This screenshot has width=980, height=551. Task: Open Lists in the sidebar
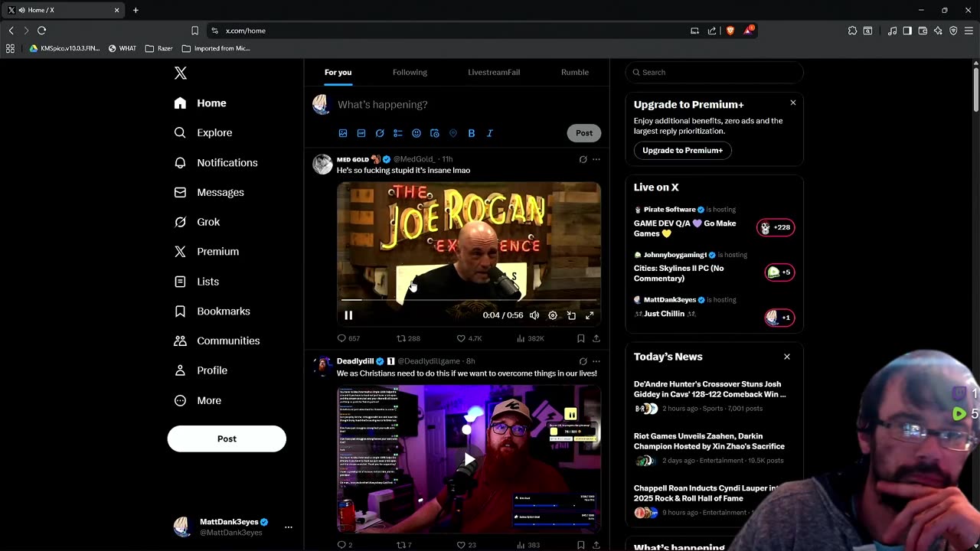pos(197,282)
